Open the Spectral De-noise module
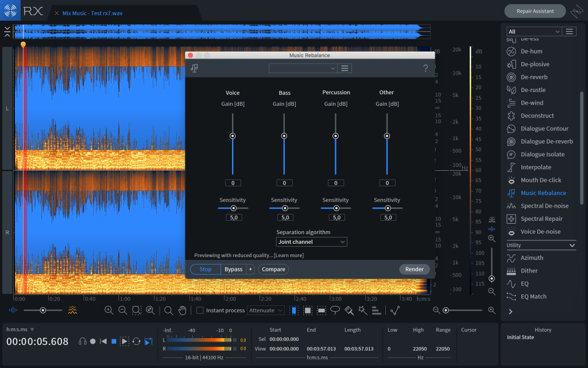 point(544,206)
